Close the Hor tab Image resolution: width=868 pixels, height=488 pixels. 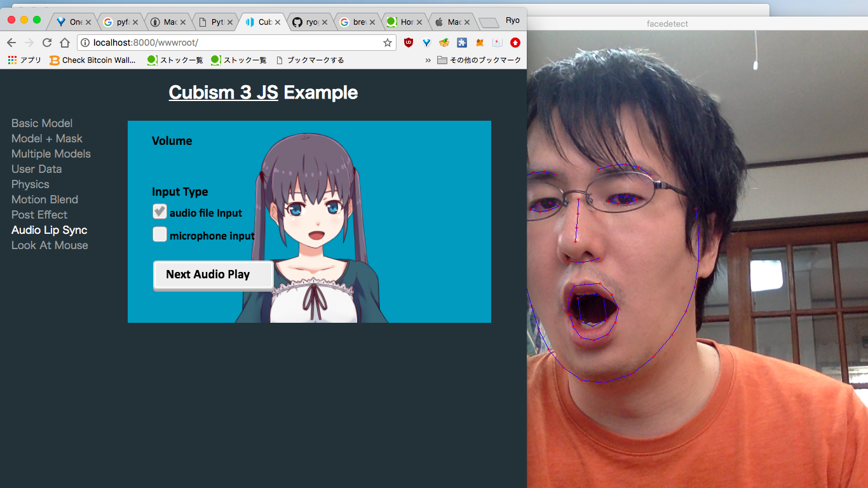coord(421,22)
